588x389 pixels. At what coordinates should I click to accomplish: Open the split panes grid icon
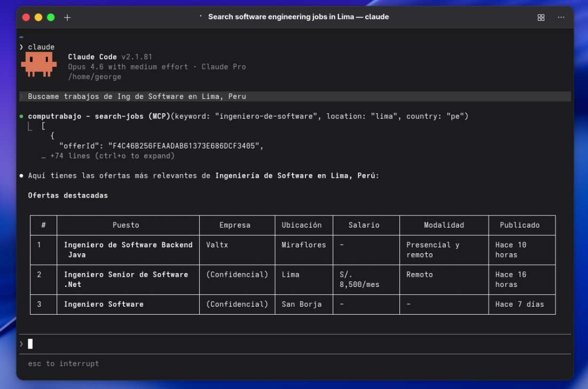541,17
